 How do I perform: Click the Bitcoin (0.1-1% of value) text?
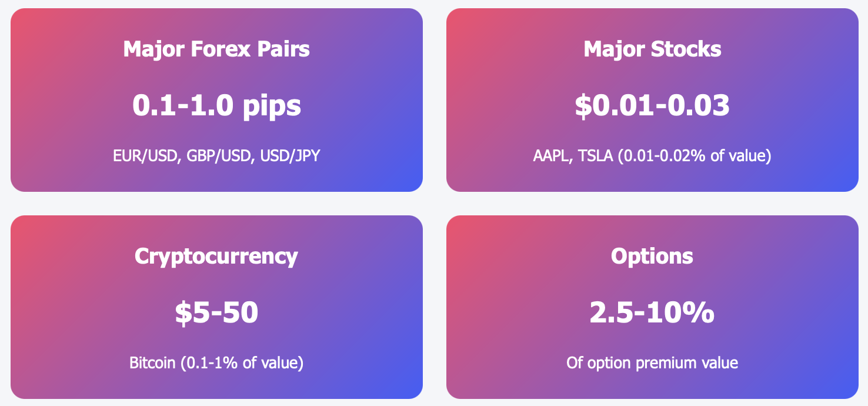click(x=216, y=362)
